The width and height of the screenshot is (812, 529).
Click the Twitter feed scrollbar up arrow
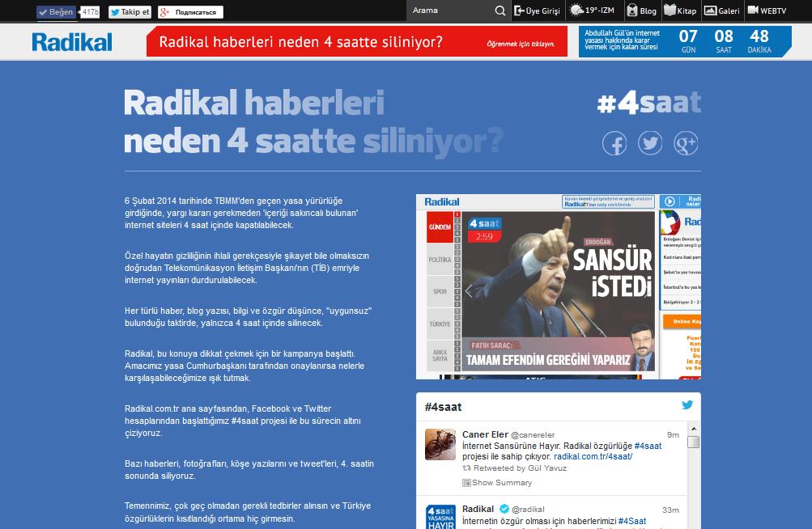tap(693, 432)
